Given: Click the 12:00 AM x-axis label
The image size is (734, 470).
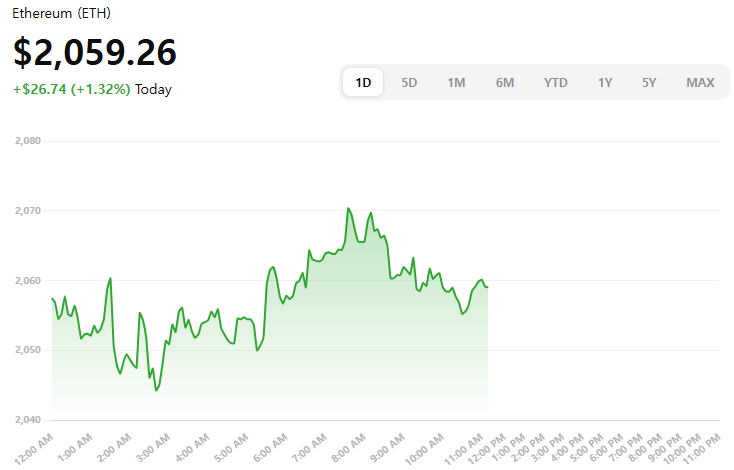Looking at the screenshot, I should (x=34, y=450).
